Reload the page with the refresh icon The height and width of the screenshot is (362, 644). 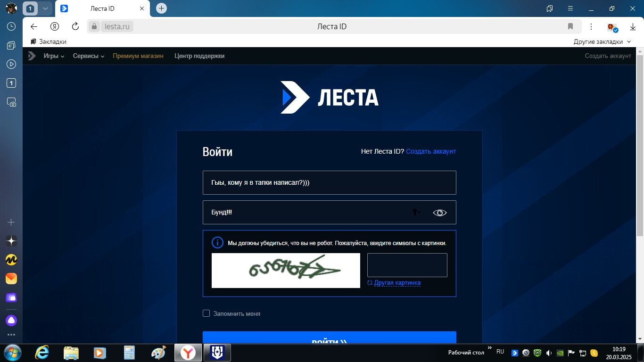pyautogui.click(x=75, y=26)
